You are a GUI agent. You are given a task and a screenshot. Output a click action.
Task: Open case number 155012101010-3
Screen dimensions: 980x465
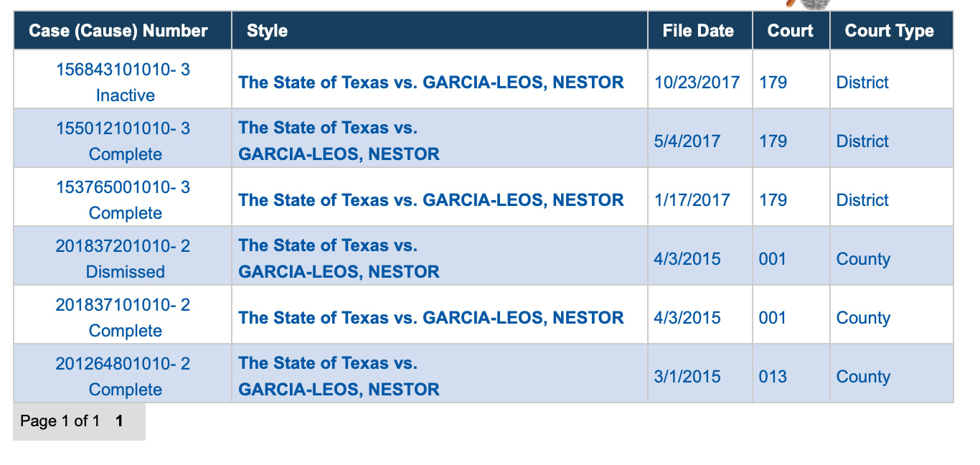[123, 129]
